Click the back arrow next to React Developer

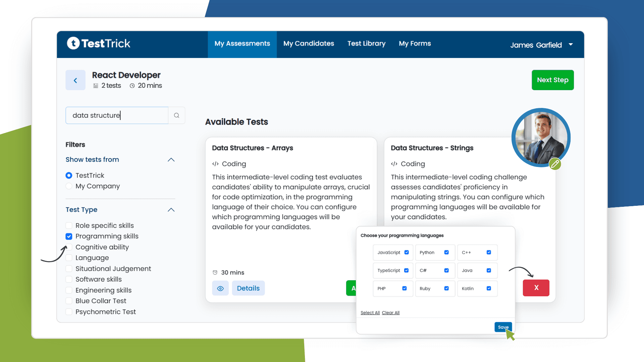pyautogui.click(x=75, y=80)
